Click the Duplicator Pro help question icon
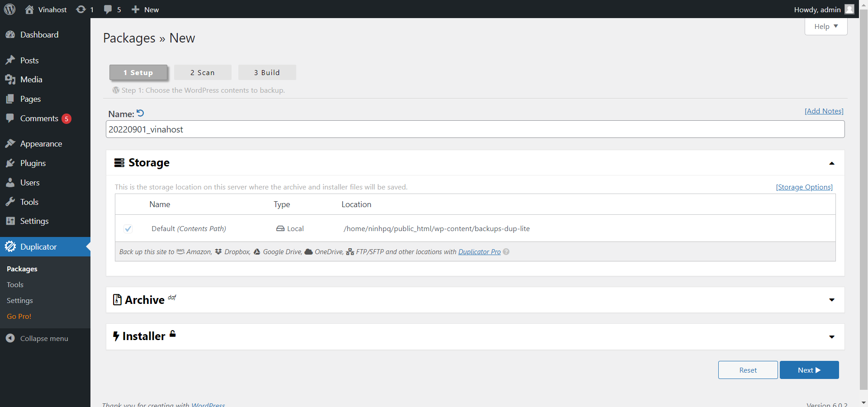The height and width of the screenshot is (407, 868). pos(506,252)
